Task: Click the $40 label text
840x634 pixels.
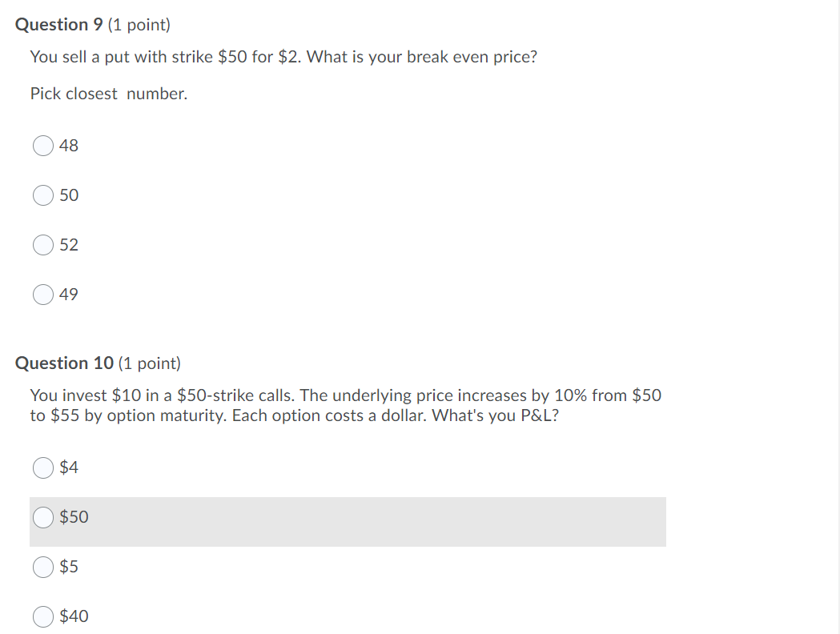Action: pyautogui.click(x=72, y=616)
